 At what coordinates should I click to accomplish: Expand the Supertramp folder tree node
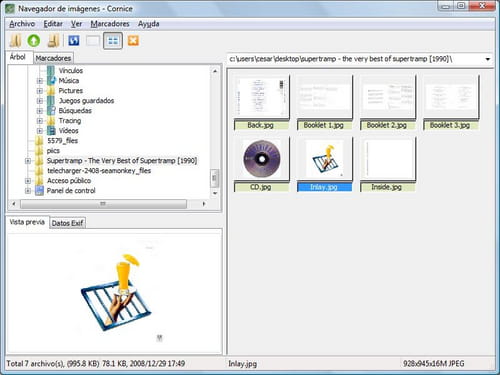point(28,161)
